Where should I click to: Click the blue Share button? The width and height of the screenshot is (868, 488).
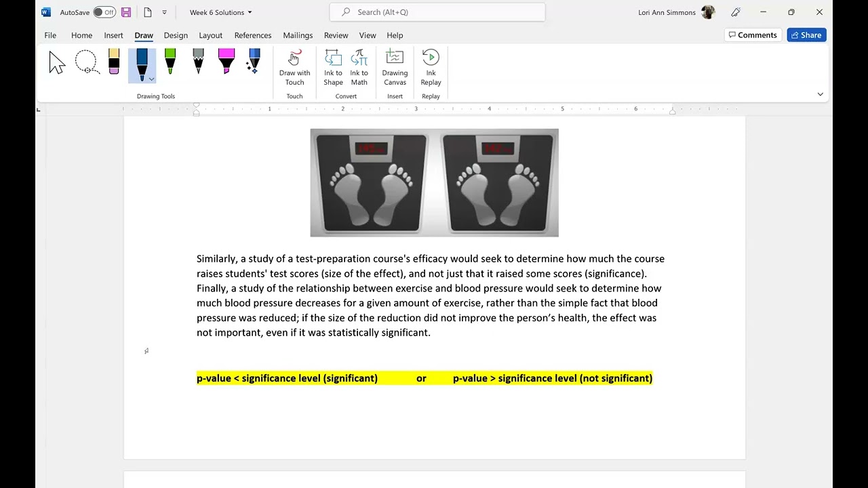click(806, 35)
